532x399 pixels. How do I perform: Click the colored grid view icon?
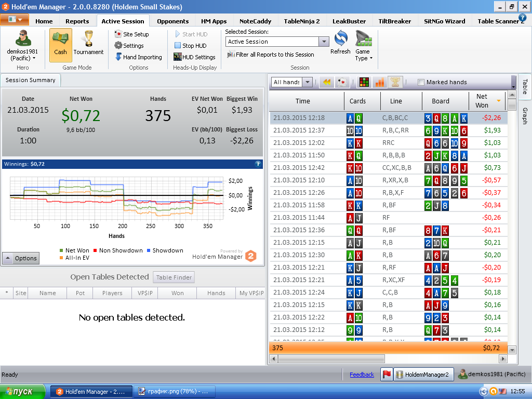point(364,82)
